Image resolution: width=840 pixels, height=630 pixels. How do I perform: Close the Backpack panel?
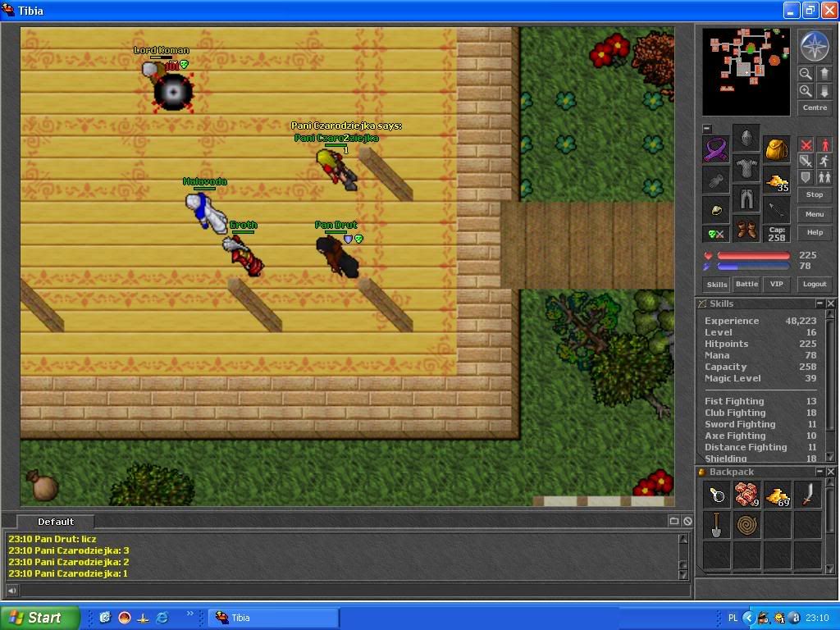(x=830, y=472)
